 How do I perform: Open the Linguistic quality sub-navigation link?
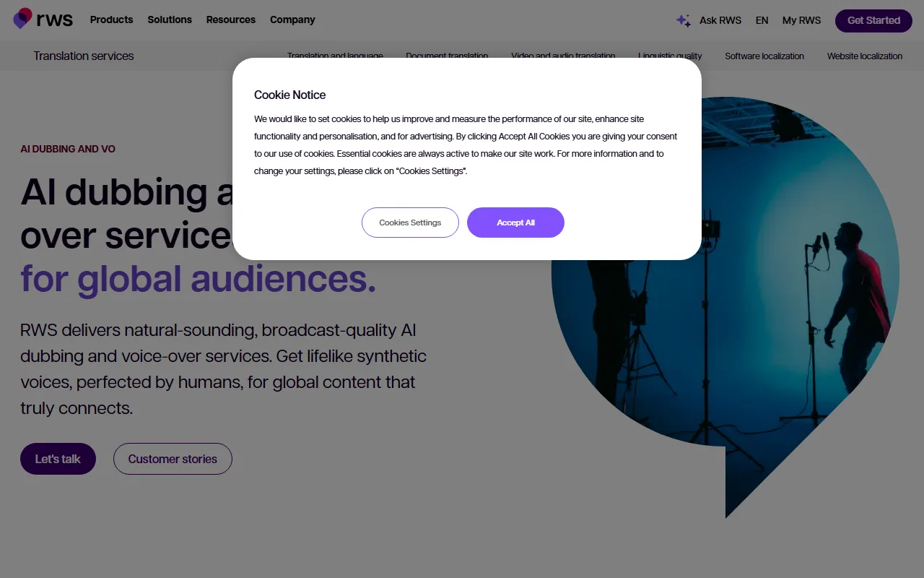click(670, 56)
